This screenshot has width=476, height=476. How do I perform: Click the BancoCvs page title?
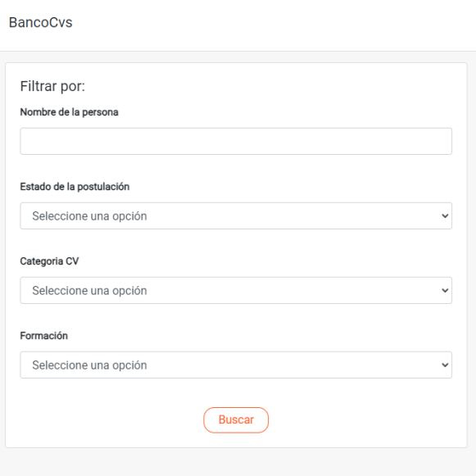[41, 22]
